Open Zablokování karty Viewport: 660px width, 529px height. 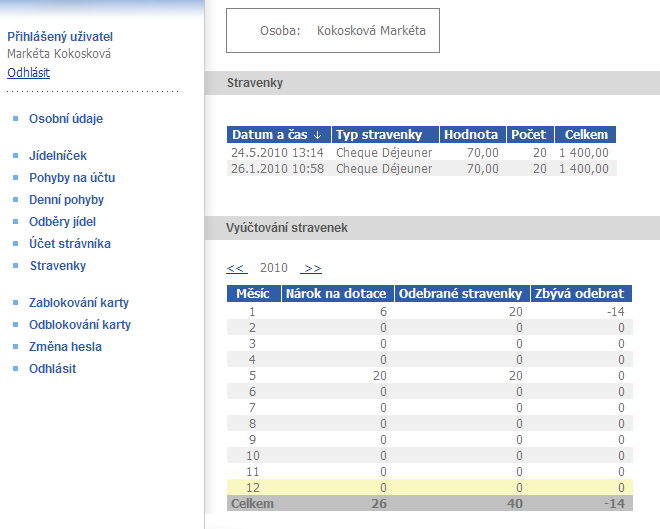click(x=79, y=303)
